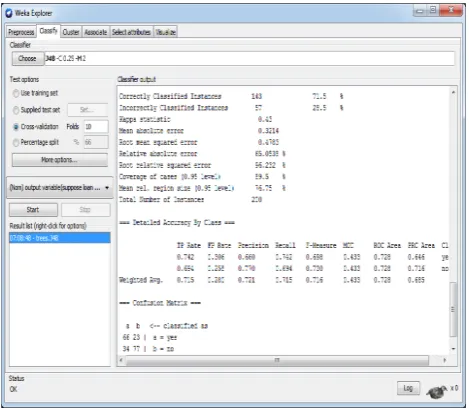Open the Select attributes tab
This screenshot has height=408, width=469.
click(x=131, y=32)
